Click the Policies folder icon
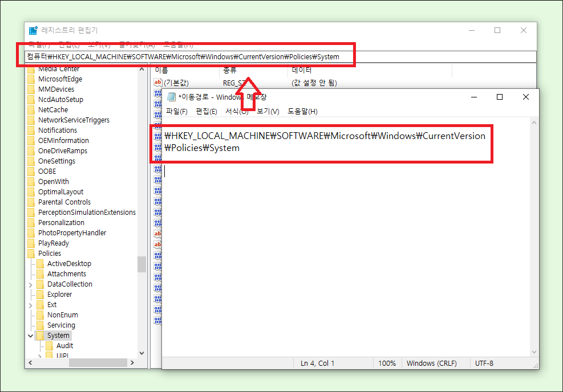Viewport: 563px width, 392px height. [31, 254]
